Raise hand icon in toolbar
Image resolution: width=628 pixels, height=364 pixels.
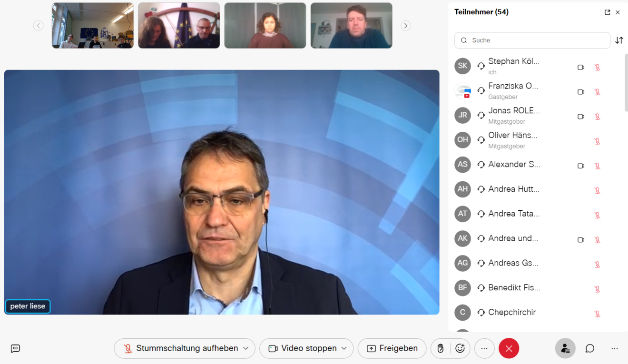tap(441, 348)
